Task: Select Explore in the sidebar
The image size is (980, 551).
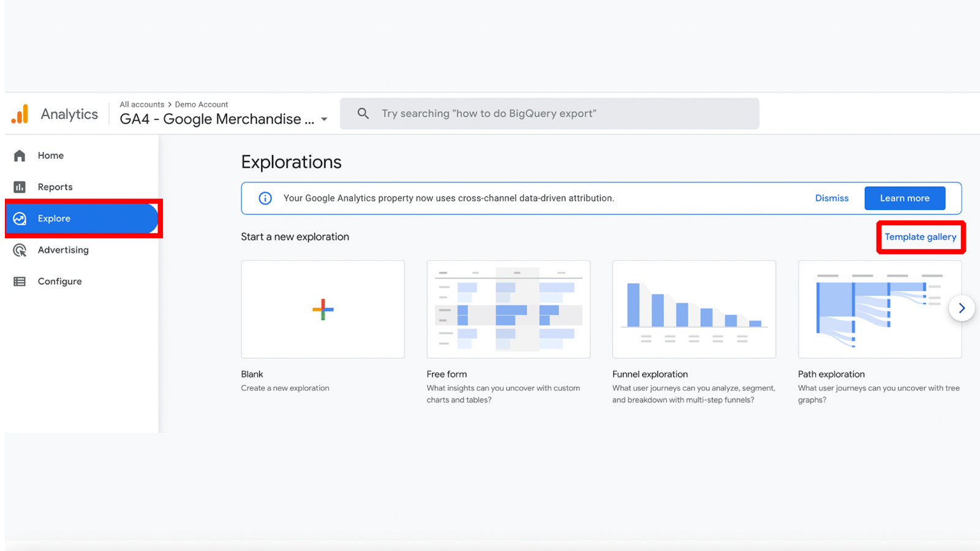Action: tap(81, 219)
